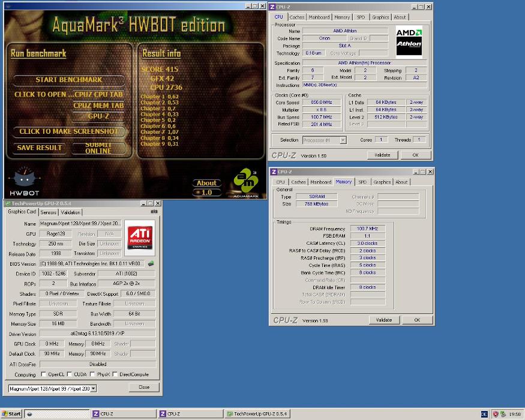525x420 pixels.
Task: Open the Sensors tab in GPU-Z
Action: tap(49, 212)
